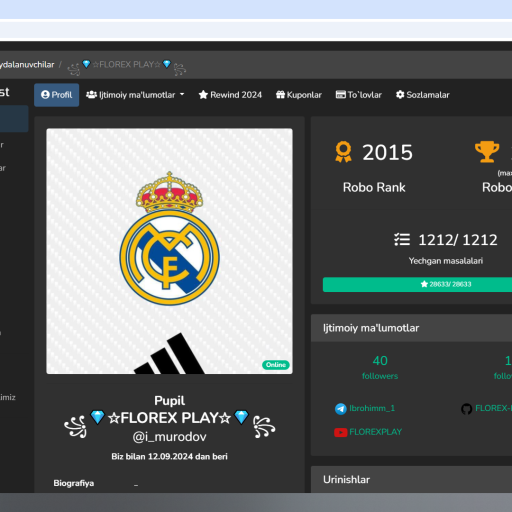512x512 pixels.
Task: Click the orange trophy icon
Action: tap(487, 152)
